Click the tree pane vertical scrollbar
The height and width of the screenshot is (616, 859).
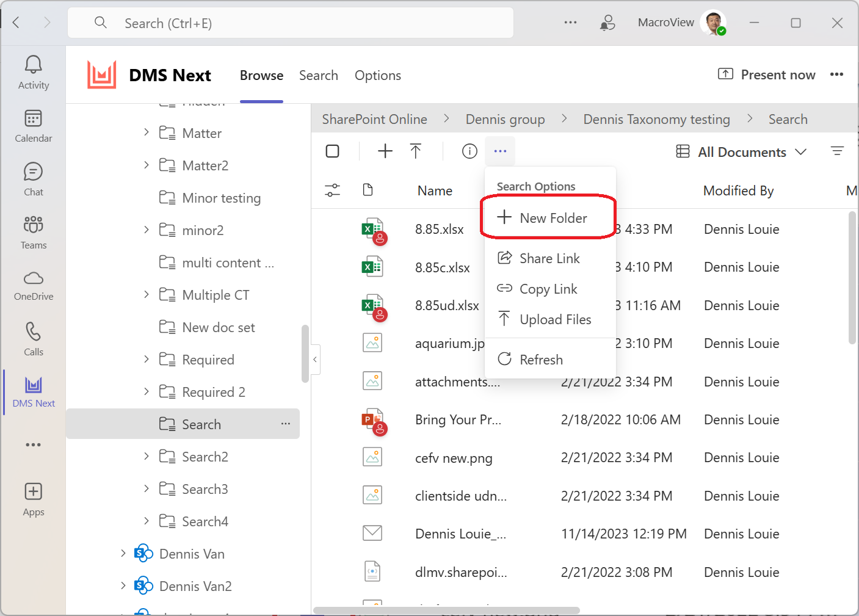point(305,353)
